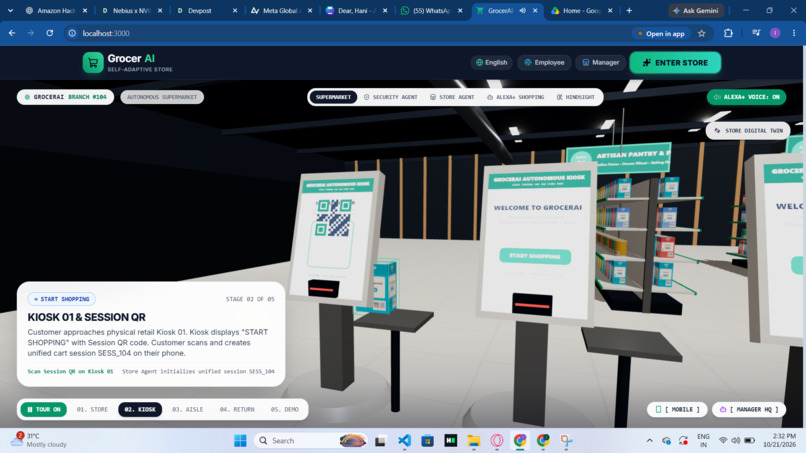Open the weather widget showing 31°C

39,440
